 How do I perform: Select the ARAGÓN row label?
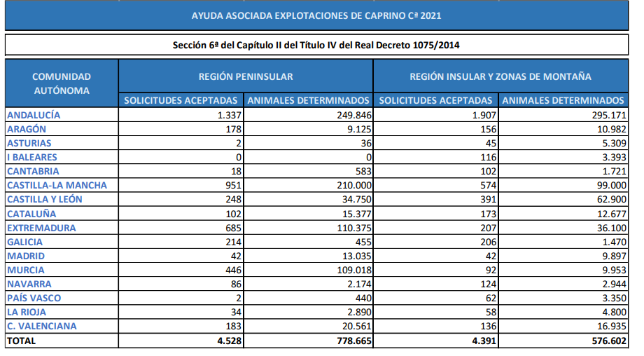click(x=27, y=129)
